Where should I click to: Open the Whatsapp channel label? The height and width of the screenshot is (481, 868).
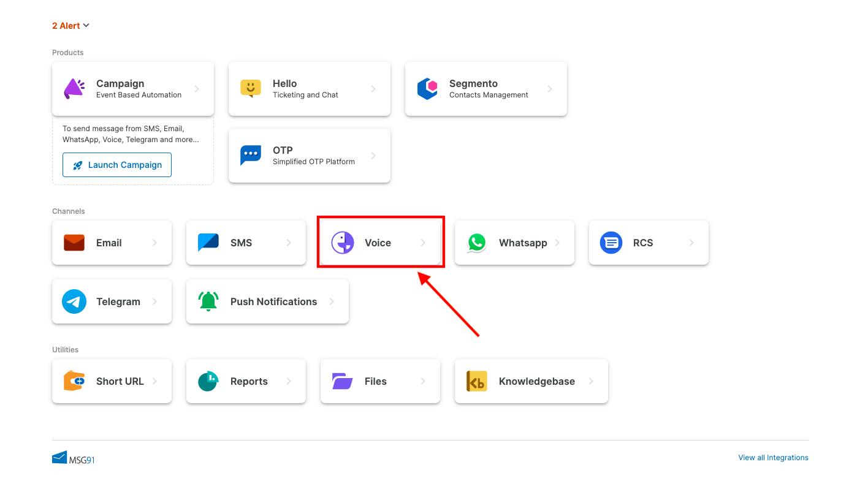coord(523,243)
